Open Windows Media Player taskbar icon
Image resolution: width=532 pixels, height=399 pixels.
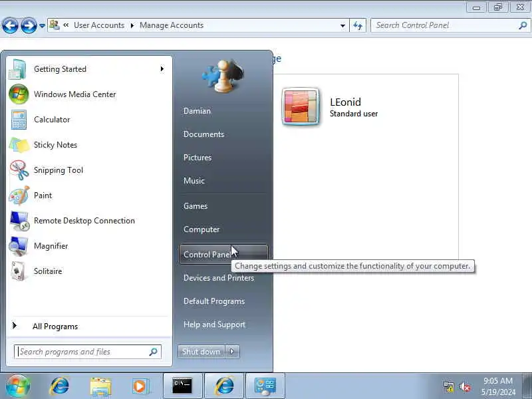(x=140, y=386)
